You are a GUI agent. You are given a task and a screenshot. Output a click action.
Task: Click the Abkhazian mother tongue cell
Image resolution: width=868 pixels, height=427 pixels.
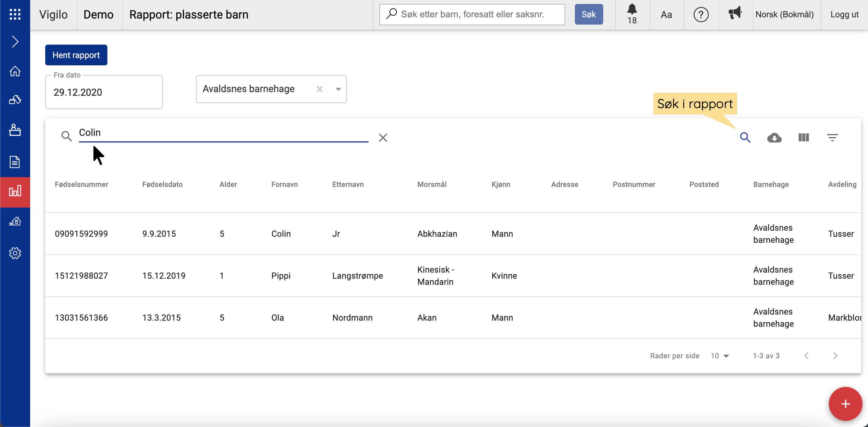437,234
